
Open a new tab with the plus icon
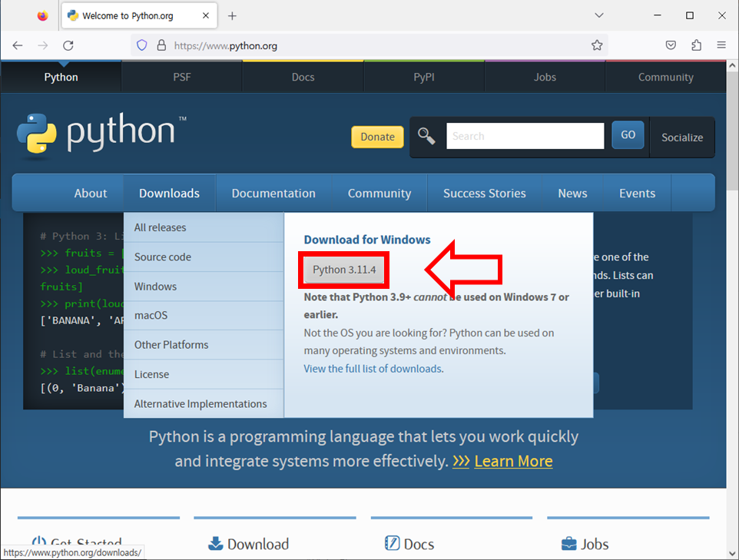pos(232,16)
